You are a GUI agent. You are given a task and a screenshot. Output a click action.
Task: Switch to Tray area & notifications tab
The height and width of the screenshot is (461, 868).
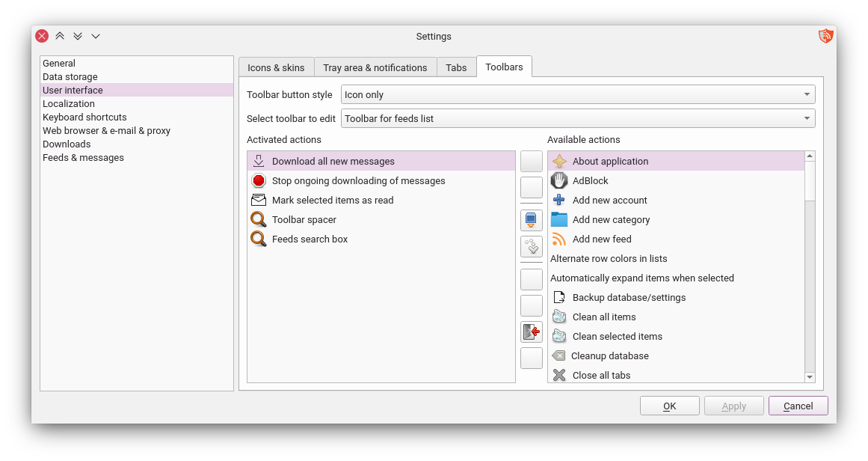coord(375,67)
